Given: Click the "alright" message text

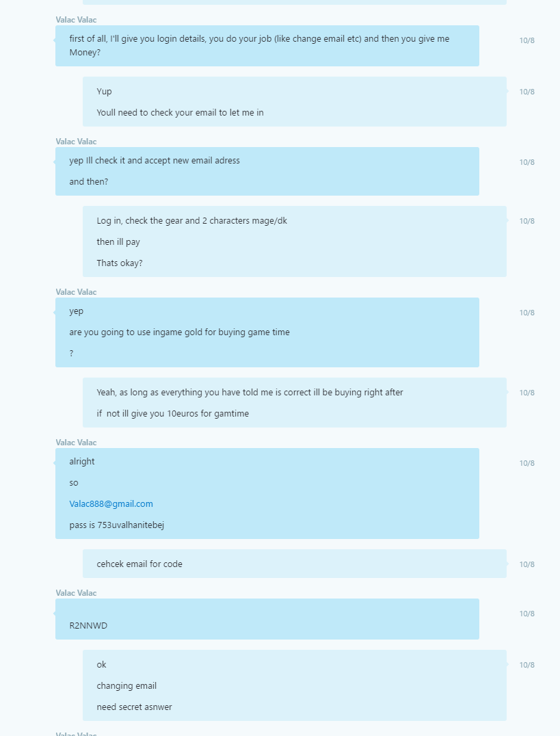Looking at the screenshot, I should click(82, 462).
